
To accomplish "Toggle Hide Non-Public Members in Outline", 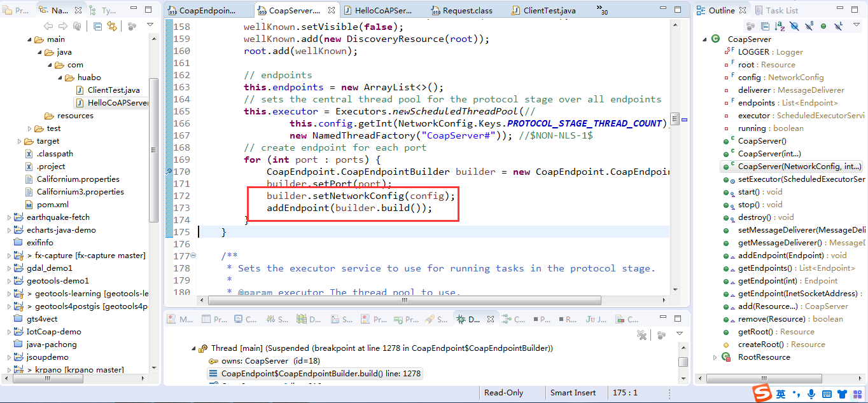I will pyautogui.click(x=823, y=26).
